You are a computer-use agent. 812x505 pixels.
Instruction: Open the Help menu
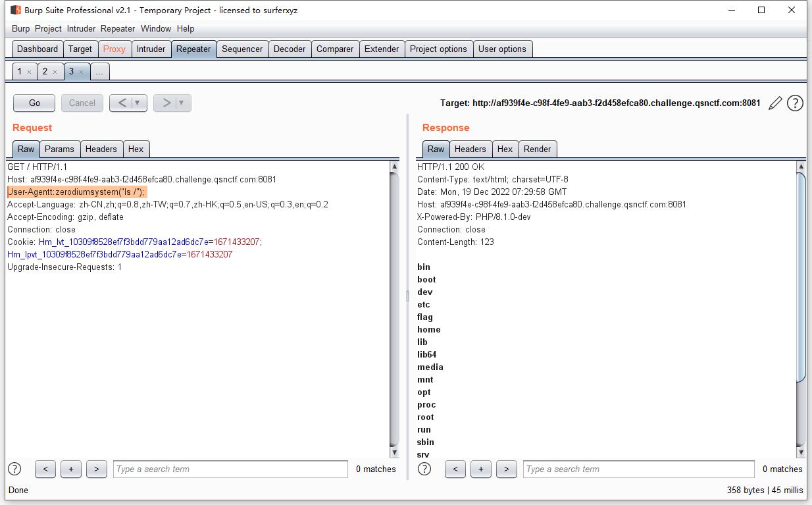(x=186, y=28)
